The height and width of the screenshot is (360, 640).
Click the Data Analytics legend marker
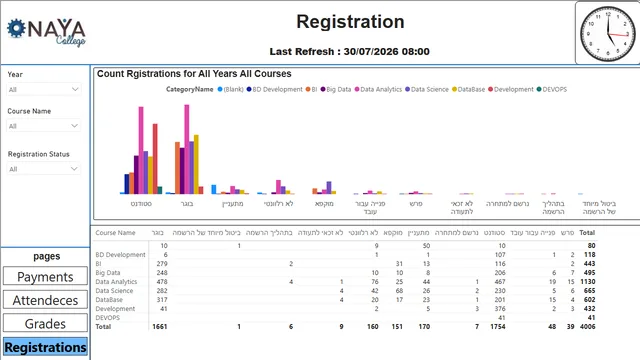(357, 89)
